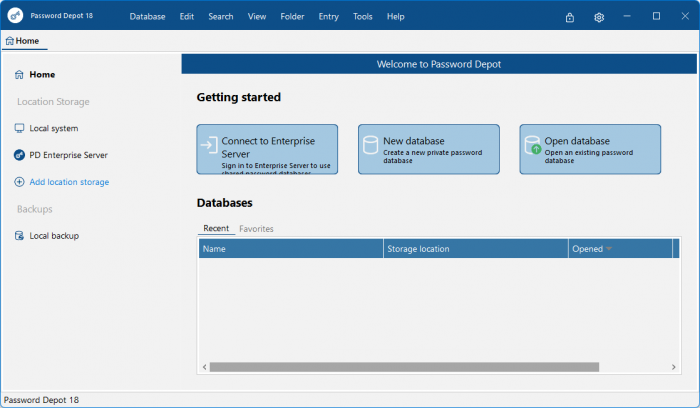
Task: Sort by the Opened column arrow
Action: pyautogui.click(x=608, y=249)
